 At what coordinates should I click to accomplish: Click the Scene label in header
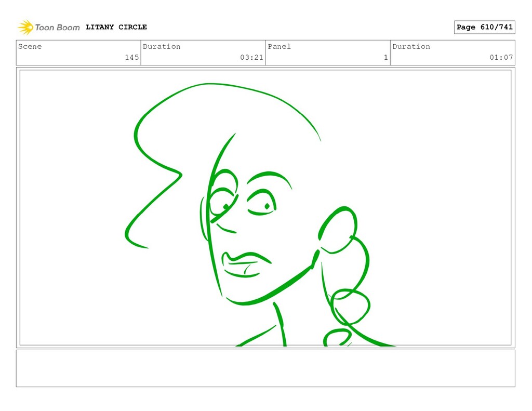[30, 46]
